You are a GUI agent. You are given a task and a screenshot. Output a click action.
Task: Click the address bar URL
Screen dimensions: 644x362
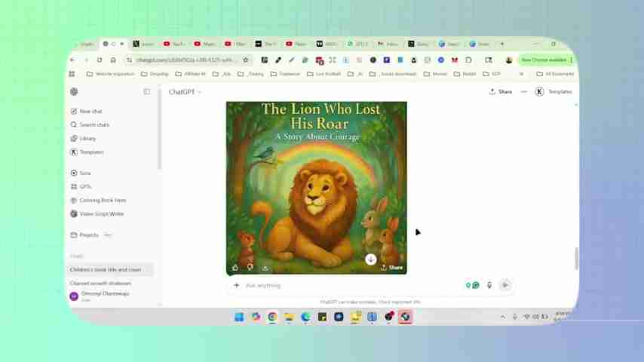(185, 60)
